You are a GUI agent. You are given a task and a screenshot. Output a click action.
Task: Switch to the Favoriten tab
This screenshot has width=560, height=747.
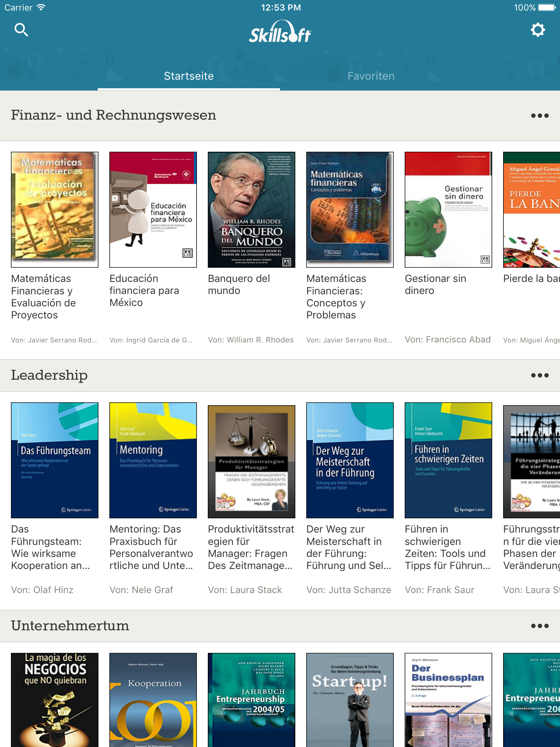(x=371, y=76)
